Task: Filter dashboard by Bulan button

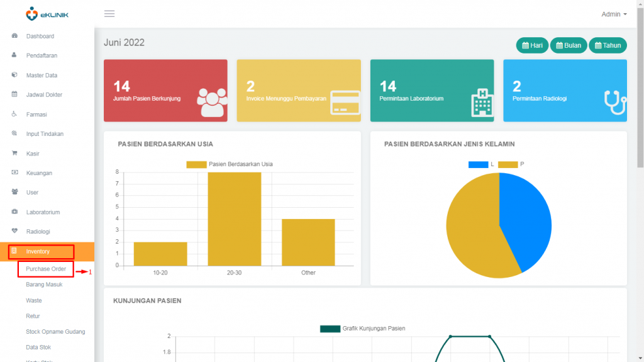Action: [569, 45]
